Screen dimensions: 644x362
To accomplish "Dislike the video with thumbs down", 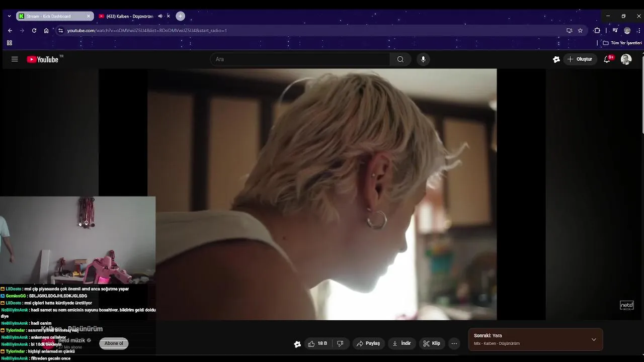I will [x=340, y=343].
